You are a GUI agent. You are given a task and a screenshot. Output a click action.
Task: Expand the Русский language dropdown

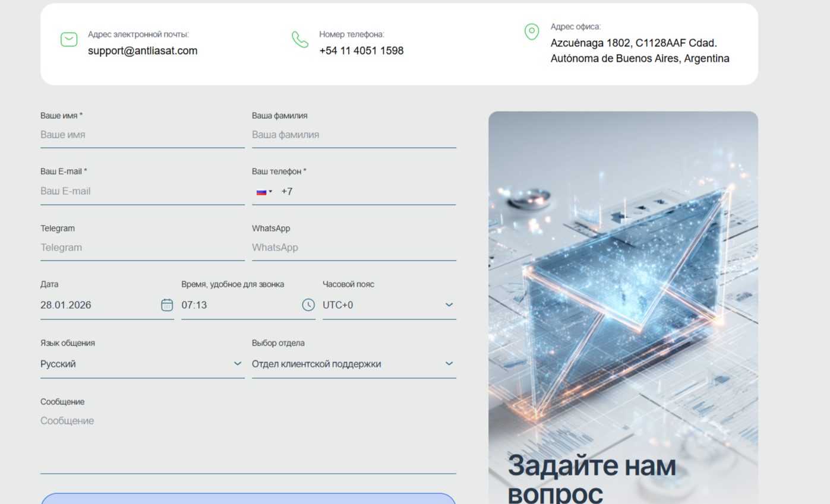(x=143, y=363)
